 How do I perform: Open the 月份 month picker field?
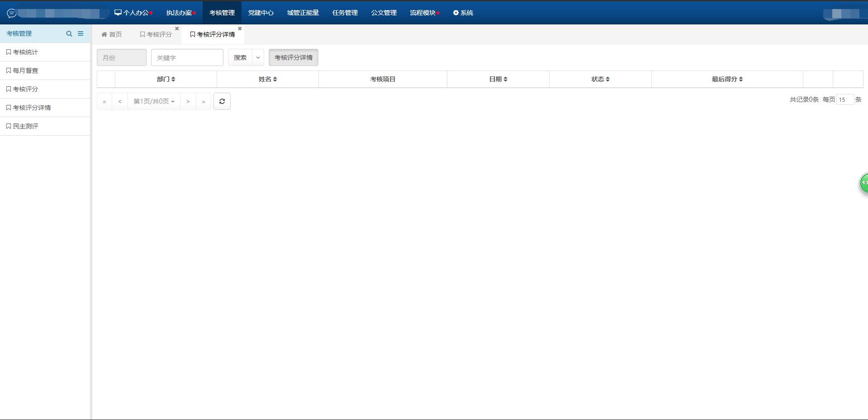[121, 57]
